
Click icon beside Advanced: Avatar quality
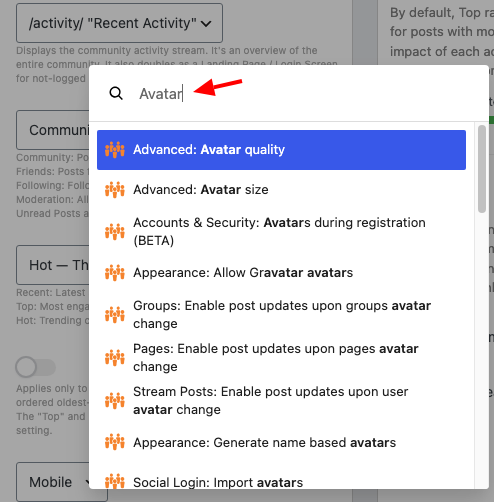tap(115, 150)
